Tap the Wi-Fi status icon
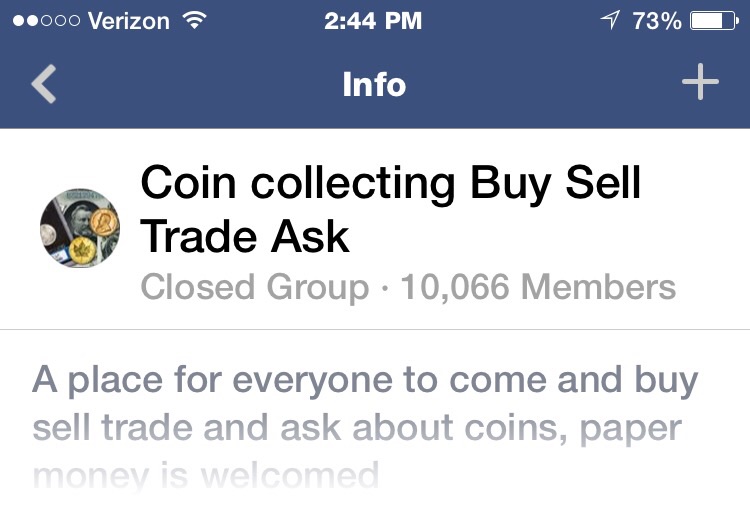Screen dimensions: 750x518 pyautogui.click(x=194, y=21)
